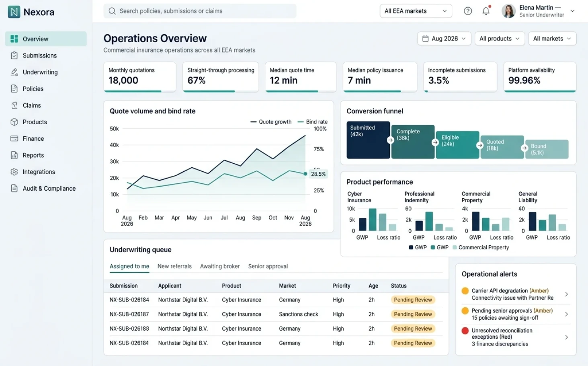Select the Submitted (42k) funnel stage
Viewport: 588px width, 366px height.
pyautogui.click(x=368, y=140)
